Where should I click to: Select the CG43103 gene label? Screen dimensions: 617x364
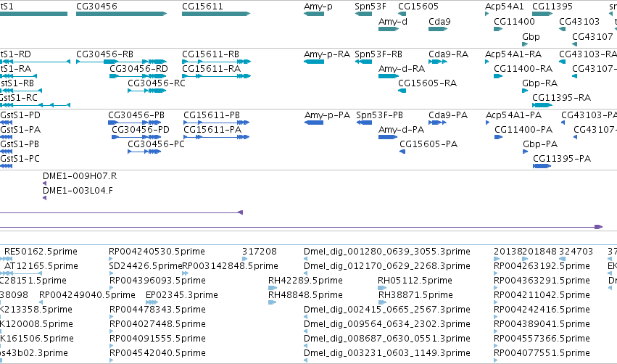(x=579, y=22)
